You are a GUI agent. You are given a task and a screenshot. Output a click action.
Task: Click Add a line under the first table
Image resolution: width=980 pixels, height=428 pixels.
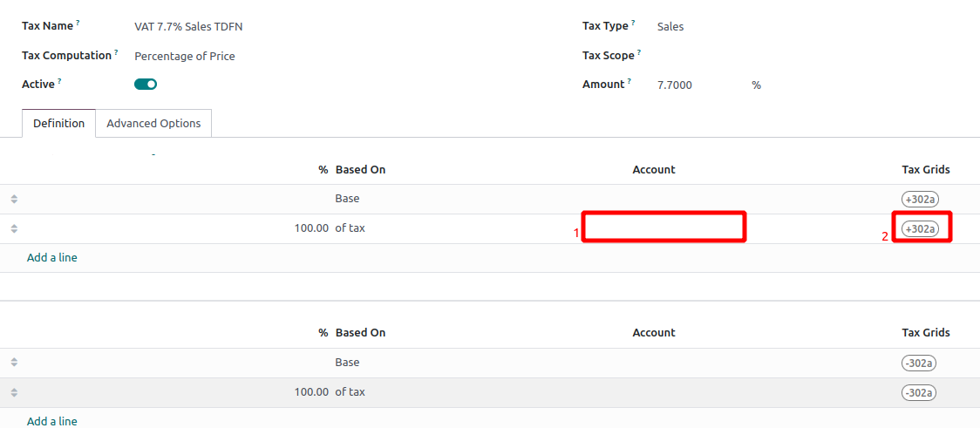pyautogui.click(x=51, y=257)
